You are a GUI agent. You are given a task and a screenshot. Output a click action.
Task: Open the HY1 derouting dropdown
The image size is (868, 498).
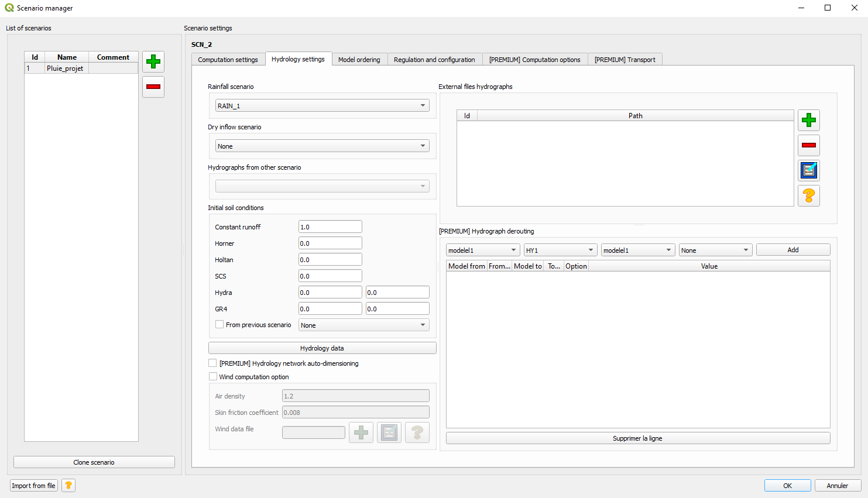(x=561, y=250)
